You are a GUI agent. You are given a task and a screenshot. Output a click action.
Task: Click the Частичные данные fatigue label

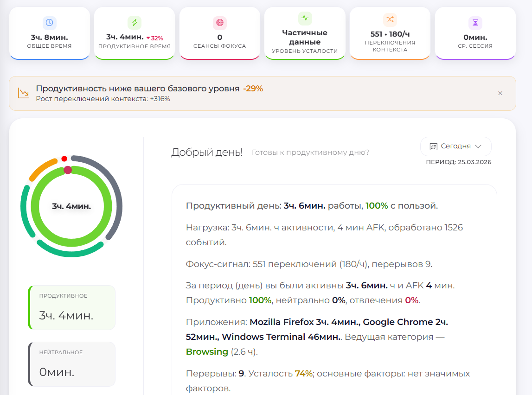point(305,37)
